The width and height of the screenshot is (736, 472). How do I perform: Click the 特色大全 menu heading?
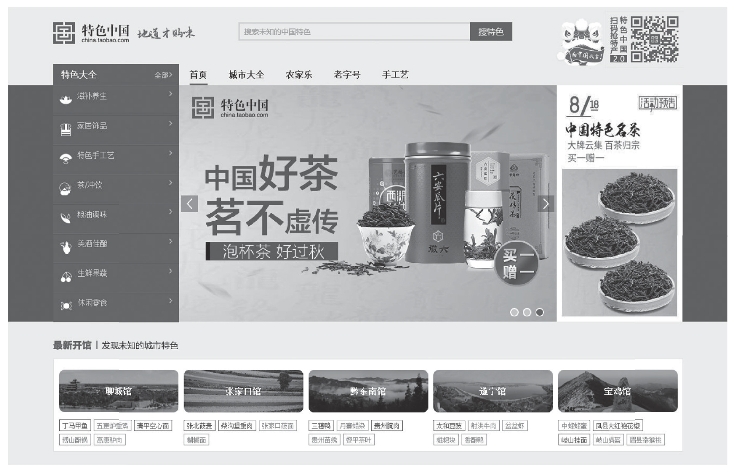[x=79, y=75]
